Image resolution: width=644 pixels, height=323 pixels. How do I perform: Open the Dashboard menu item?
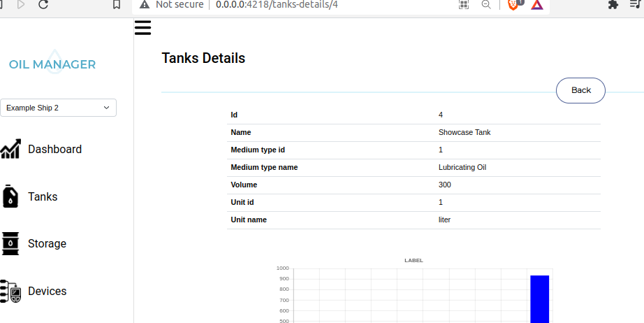tap(54, 149)
